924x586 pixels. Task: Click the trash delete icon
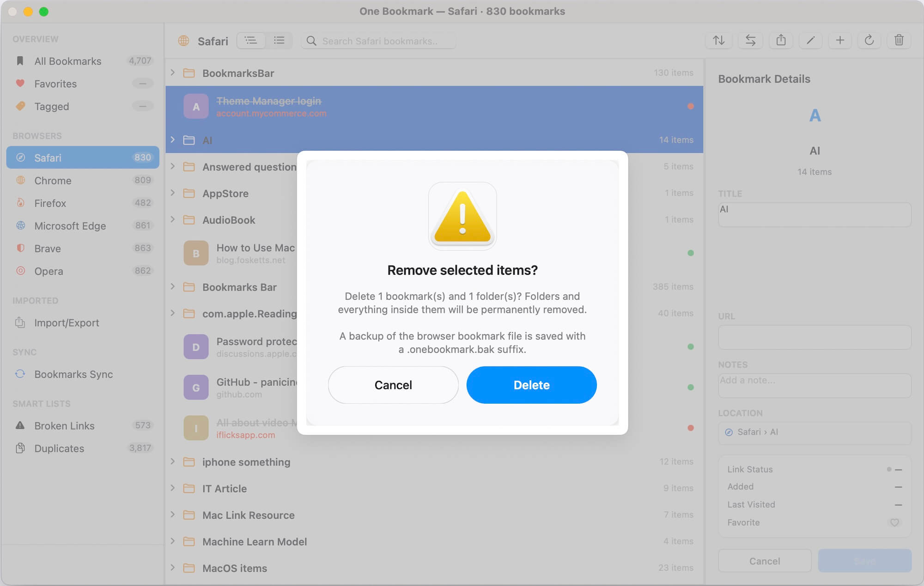coord(899,41)
